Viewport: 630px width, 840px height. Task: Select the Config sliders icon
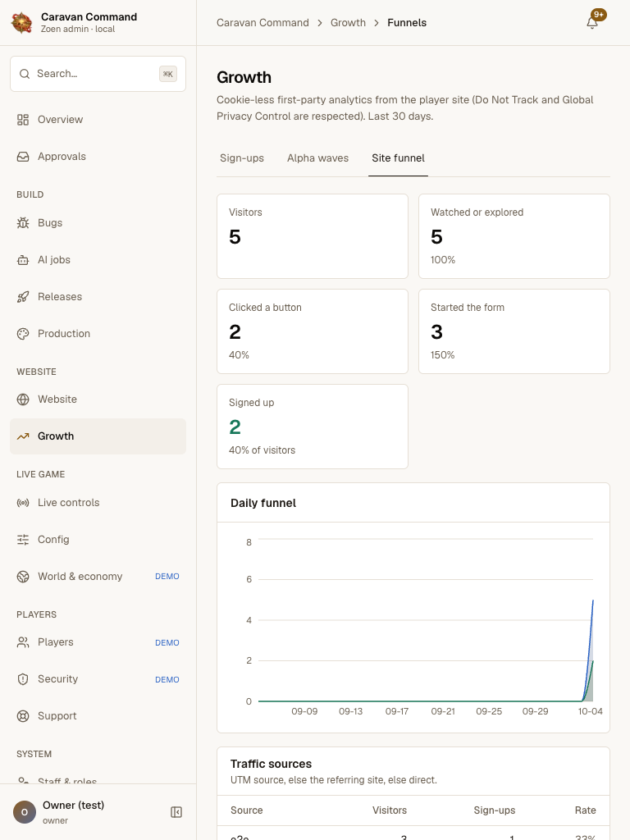(23, 540)
